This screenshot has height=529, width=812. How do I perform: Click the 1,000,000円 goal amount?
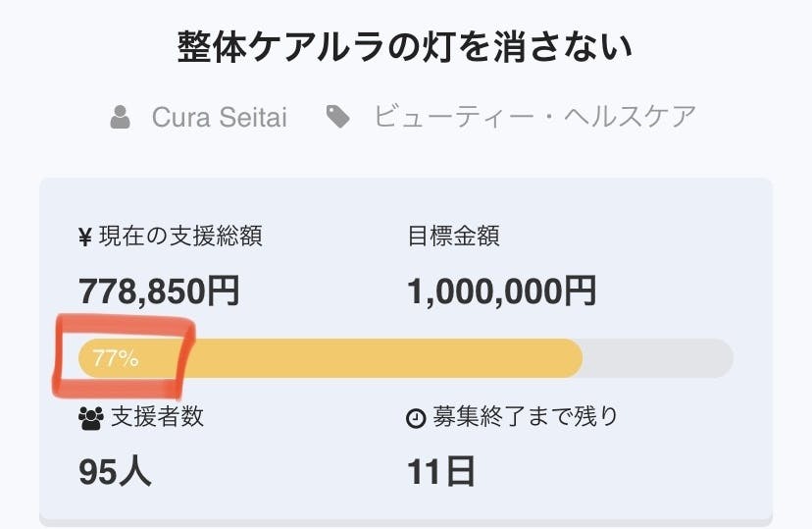pos(501,291)
